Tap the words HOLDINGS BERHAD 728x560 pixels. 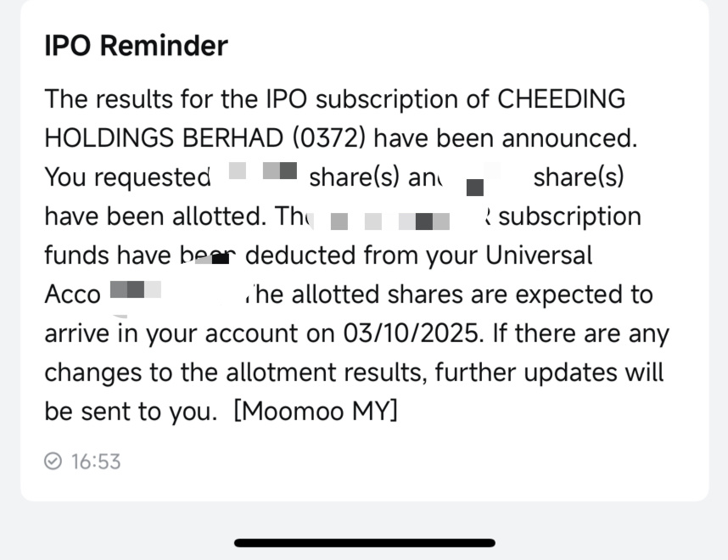[x=165, y=138]
